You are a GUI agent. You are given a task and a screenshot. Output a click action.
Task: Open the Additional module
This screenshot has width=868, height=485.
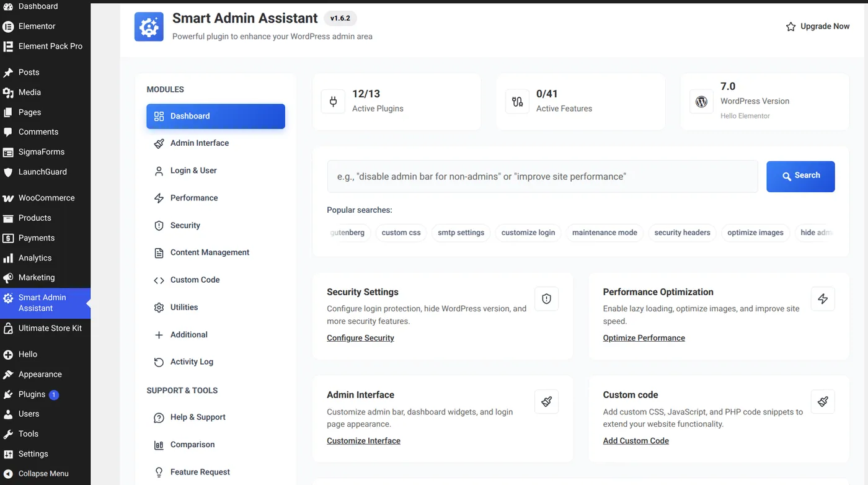[x=216, y=334]
